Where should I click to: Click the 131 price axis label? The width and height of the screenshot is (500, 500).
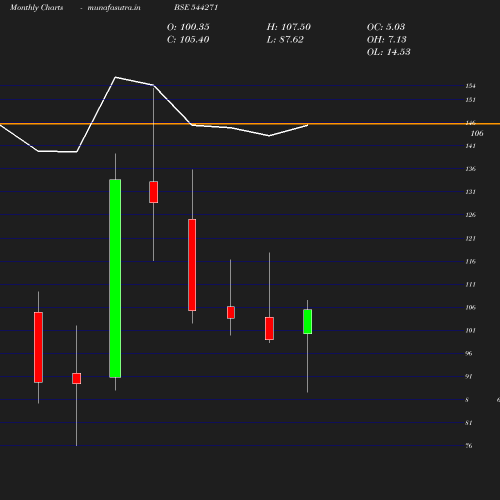(x=470, y=192)
